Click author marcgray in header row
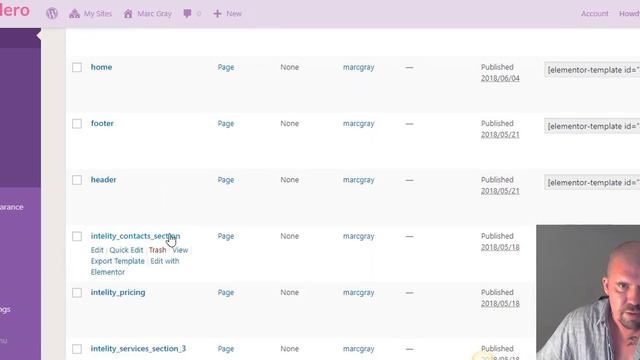Screen dimensions: 640x360 pyautogui.click(x=358, y=180)
